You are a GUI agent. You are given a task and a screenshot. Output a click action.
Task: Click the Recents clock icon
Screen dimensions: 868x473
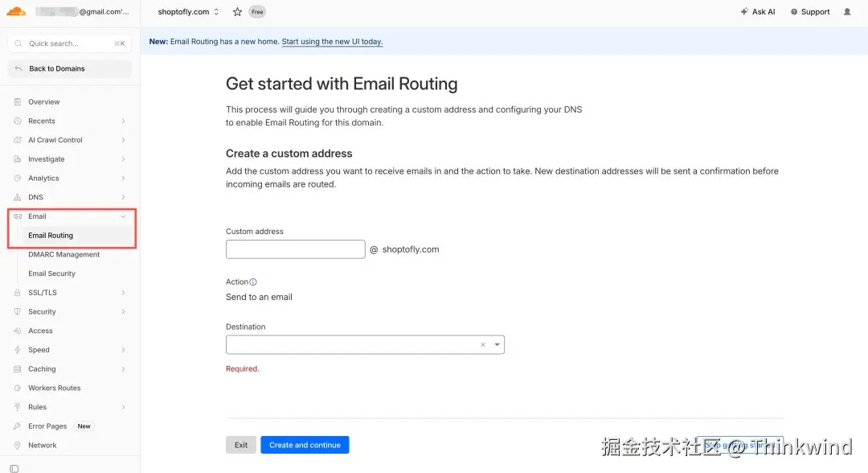(x=17, y=121)
